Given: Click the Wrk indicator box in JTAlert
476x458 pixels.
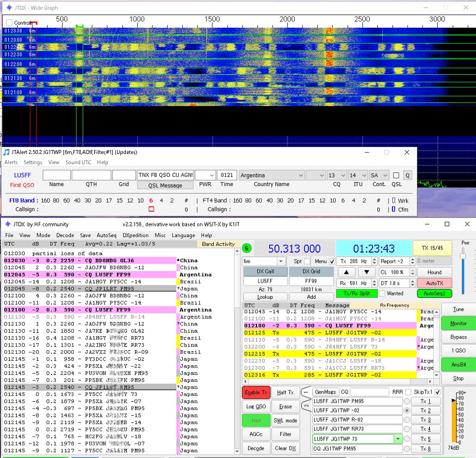Looking at the screenshot, I should [x=393, y=200].
